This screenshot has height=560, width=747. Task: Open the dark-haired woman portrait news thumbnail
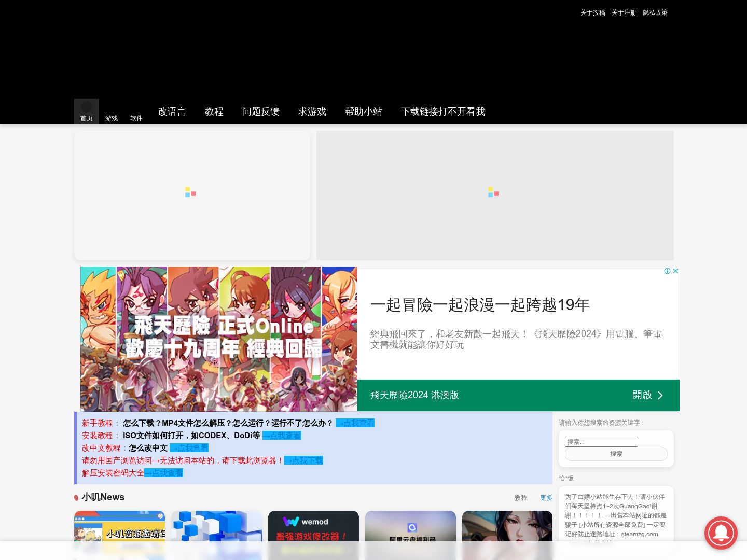(507, 535)
